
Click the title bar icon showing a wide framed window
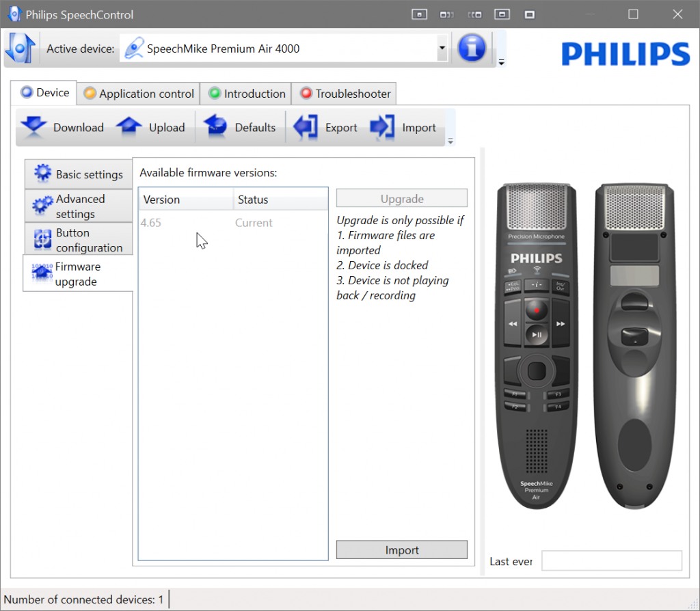point(502,15)
